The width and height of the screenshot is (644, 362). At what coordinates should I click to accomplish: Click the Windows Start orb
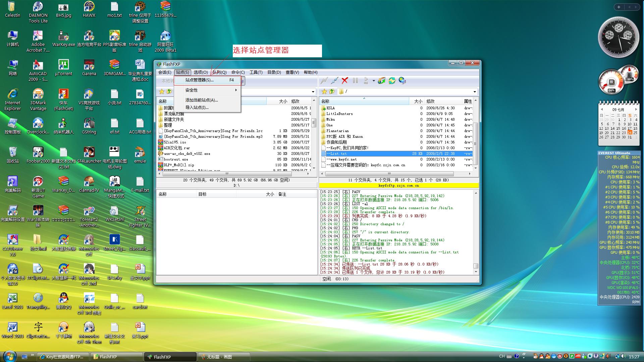coord(9,356)
